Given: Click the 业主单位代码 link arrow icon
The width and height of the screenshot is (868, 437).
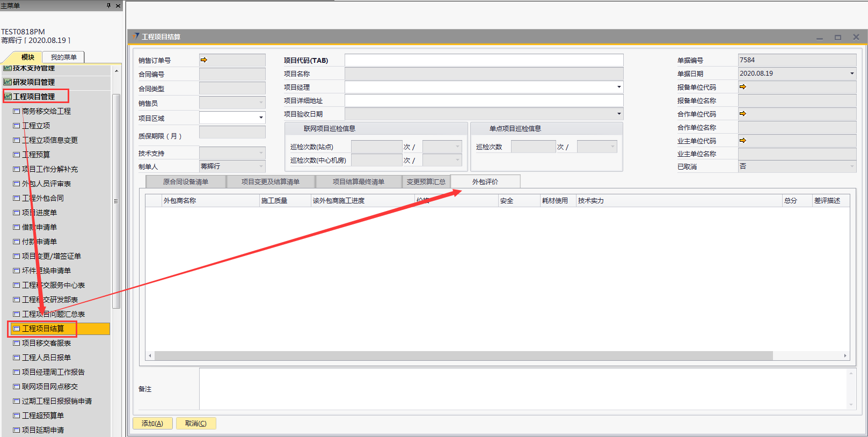Looking at the screenshot, I should [x=743, y=141].
